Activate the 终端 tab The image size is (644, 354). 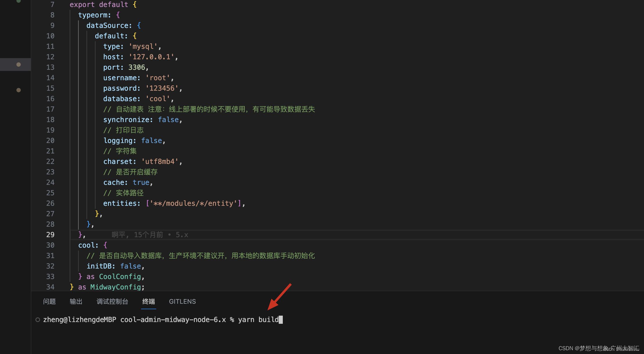pyautogui.click(x=149, y=301)
